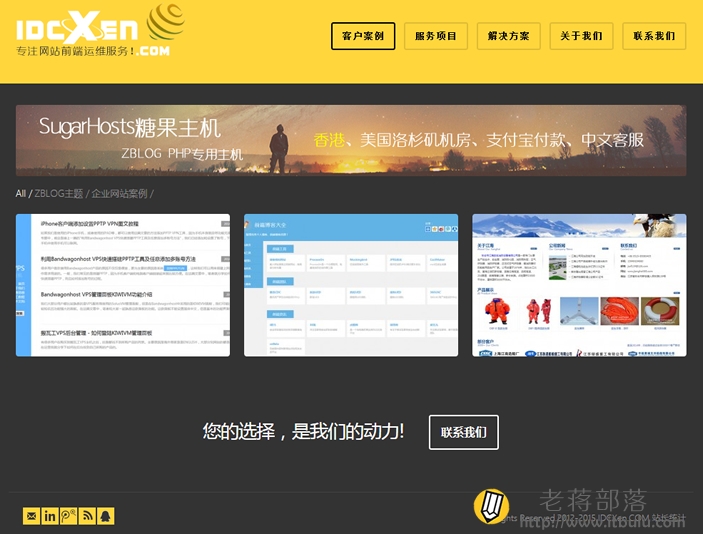The width and height of the screenshot is (703, 534).
Task: Click the 联系我们 button beside the slogan
Action: [464, 432]
